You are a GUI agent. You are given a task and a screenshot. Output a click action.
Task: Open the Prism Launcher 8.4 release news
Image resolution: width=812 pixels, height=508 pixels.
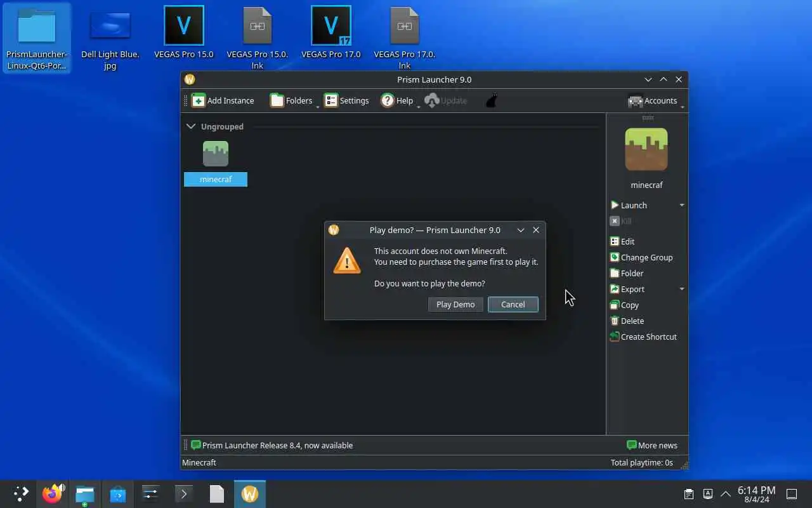272,445
